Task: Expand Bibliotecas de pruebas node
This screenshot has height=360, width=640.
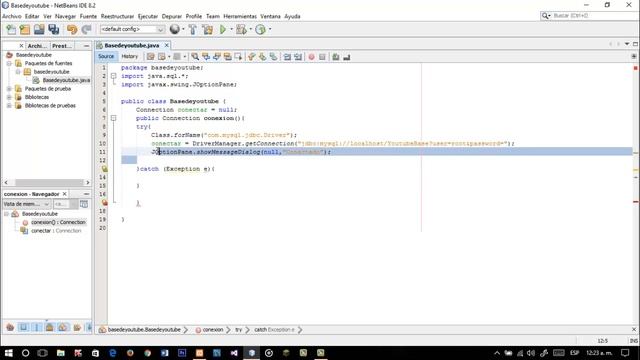Action: click(9, 105)
